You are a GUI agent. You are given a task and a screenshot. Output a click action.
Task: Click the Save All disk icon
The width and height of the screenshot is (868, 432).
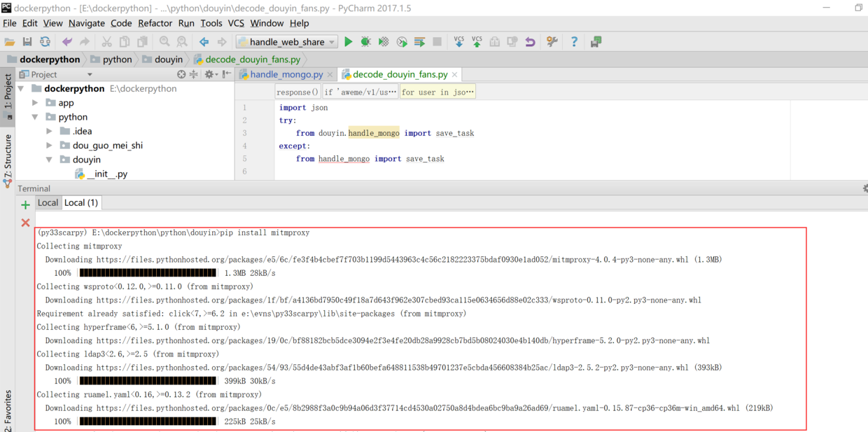click(x=27, y=42)
